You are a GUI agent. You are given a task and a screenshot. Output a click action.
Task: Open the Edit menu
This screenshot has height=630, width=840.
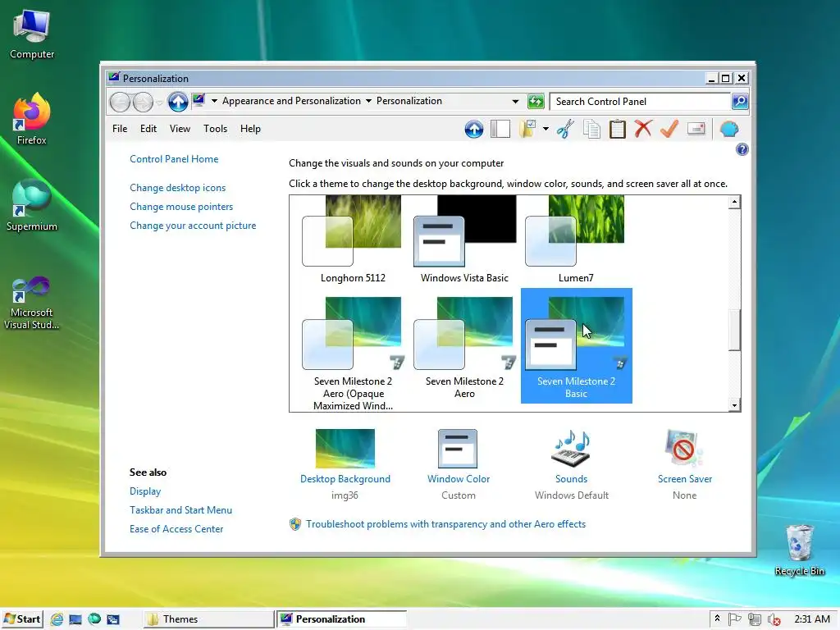click(x=148, y=129)
